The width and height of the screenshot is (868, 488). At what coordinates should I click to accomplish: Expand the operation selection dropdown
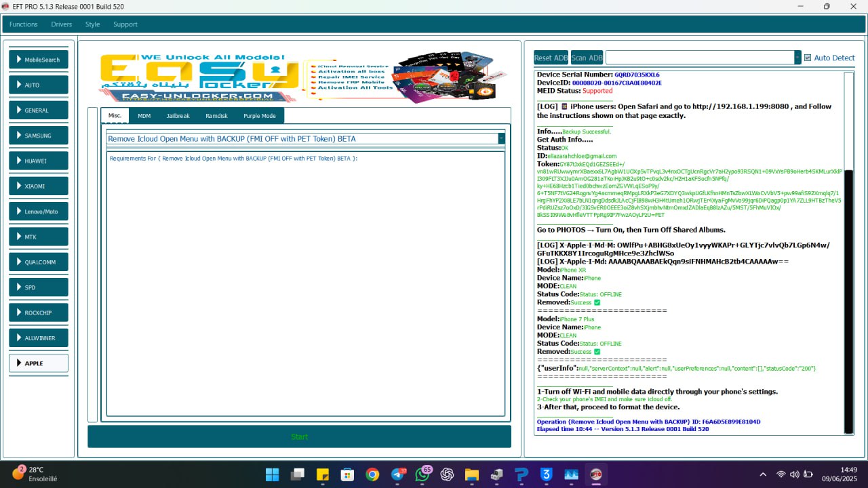click(502, 138)
